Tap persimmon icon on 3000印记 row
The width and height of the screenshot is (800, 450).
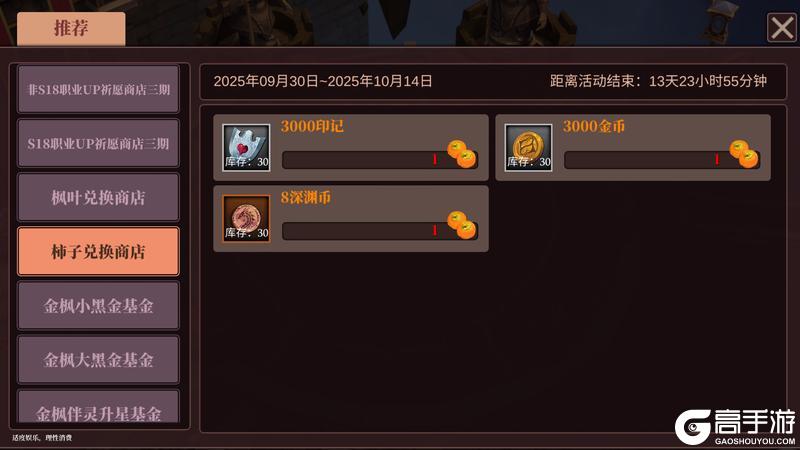(x=462, y=154)
